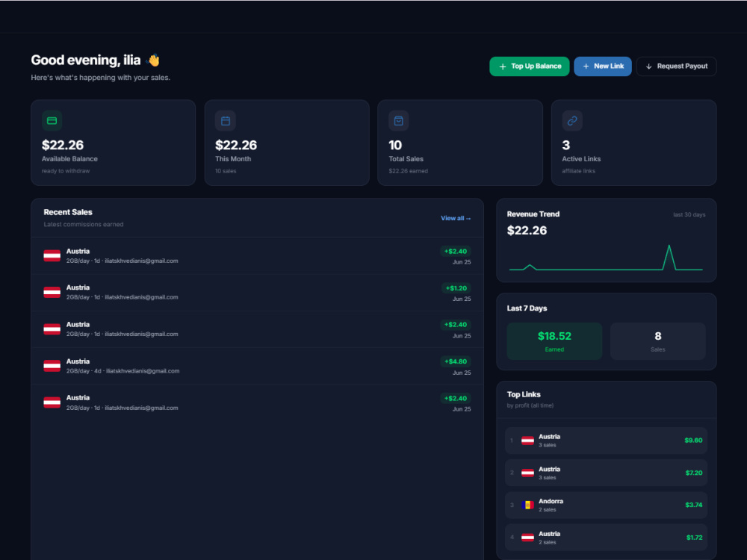
Task: Select the +$4.80 commission badge
Action: [x=456, y=361]
